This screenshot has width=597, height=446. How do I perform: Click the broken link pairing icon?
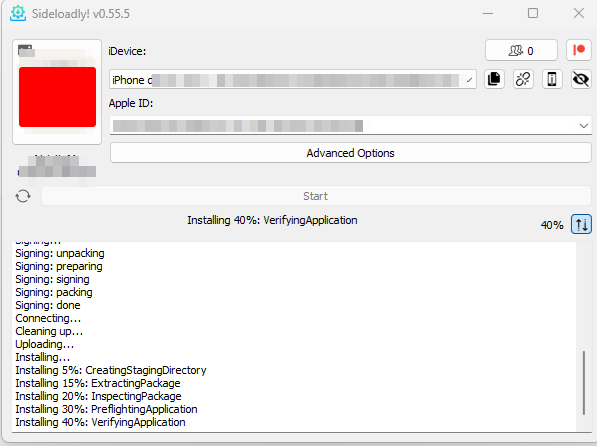523,79
